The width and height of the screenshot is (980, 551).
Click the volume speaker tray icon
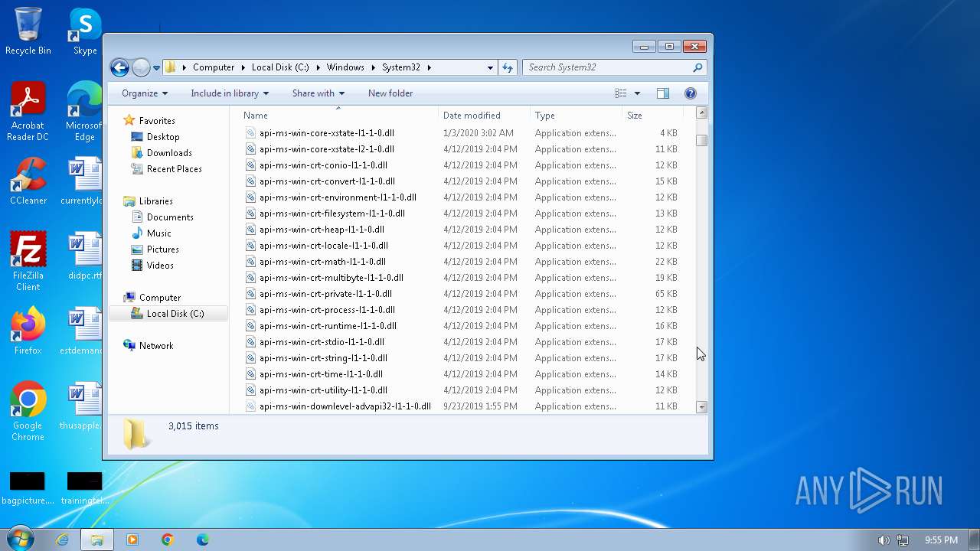coord(884,540)
